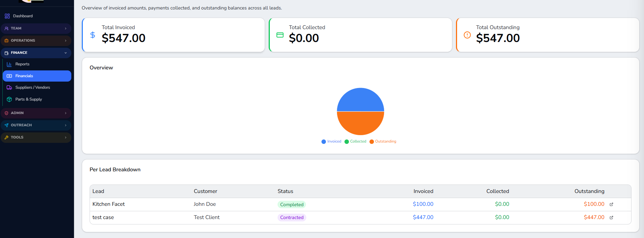Screen dimensions: 644x238
Task: Click the Reports bar chart icon
Action: pos(9,64)
